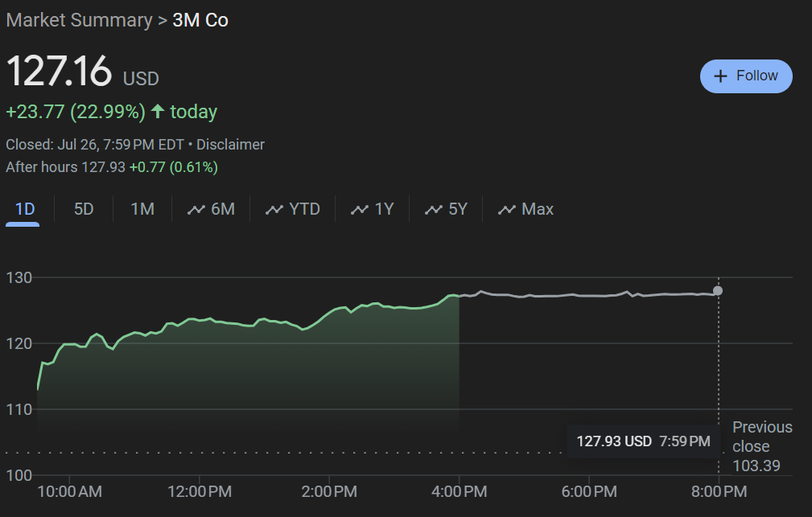This screenshot has height=517, width=812.
Task: Click the 127.16 price value
Action: coord(59,72)
